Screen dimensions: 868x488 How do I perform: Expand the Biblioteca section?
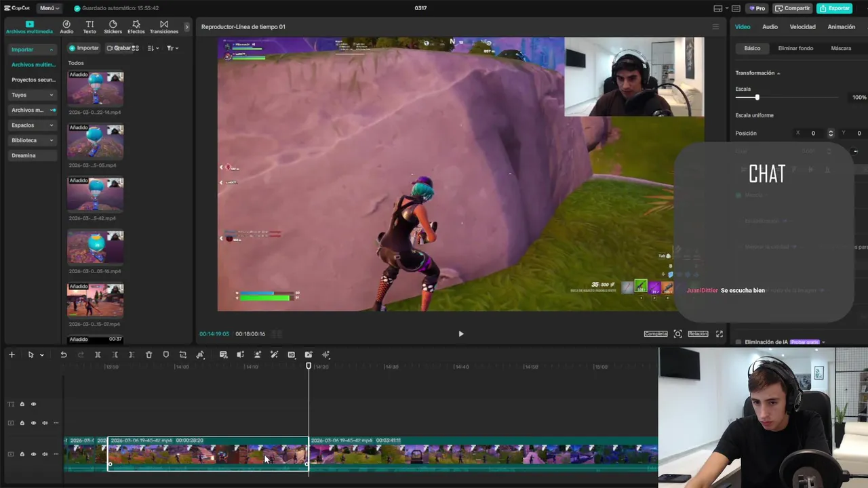pyautogui.click(x=51, y=140)
